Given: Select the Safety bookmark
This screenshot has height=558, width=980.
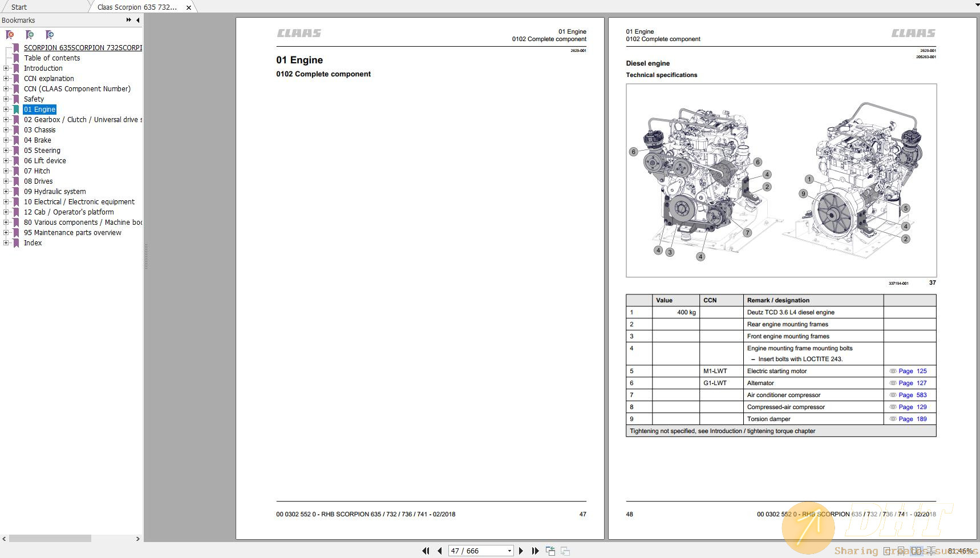Looking at the screenshot, I should tap(34, 99).
